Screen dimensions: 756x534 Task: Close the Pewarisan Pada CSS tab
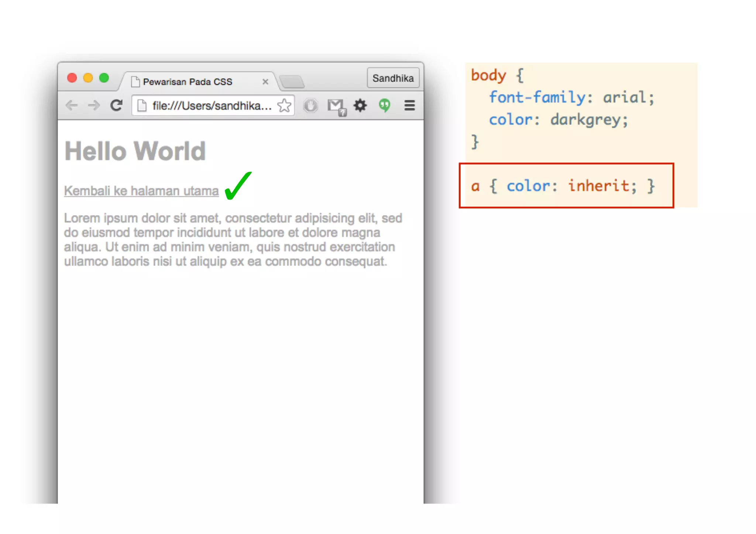(265, 82)
